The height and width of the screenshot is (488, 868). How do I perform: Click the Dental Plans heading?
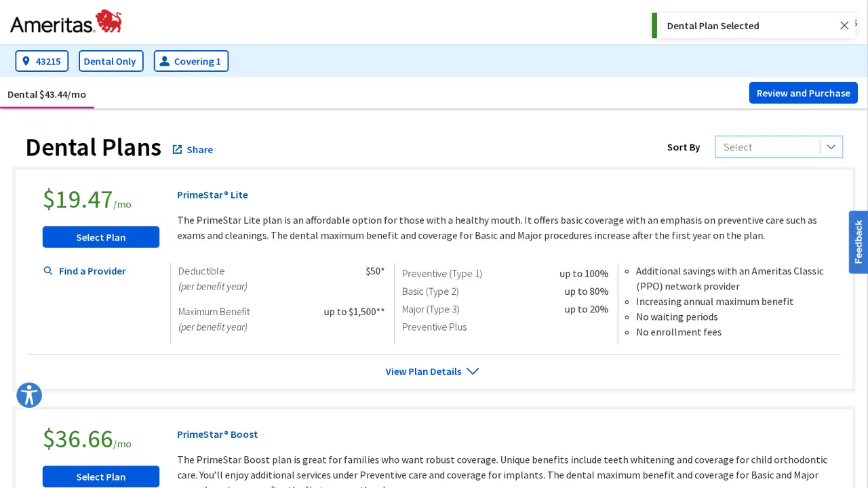(x=94, y=147)
